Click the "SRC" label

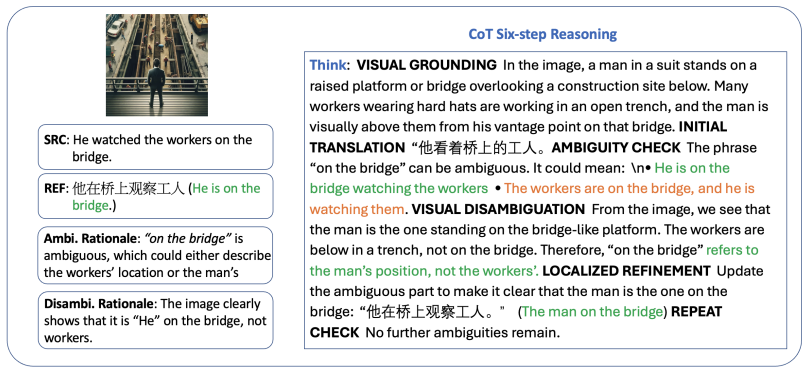point(56,140)
